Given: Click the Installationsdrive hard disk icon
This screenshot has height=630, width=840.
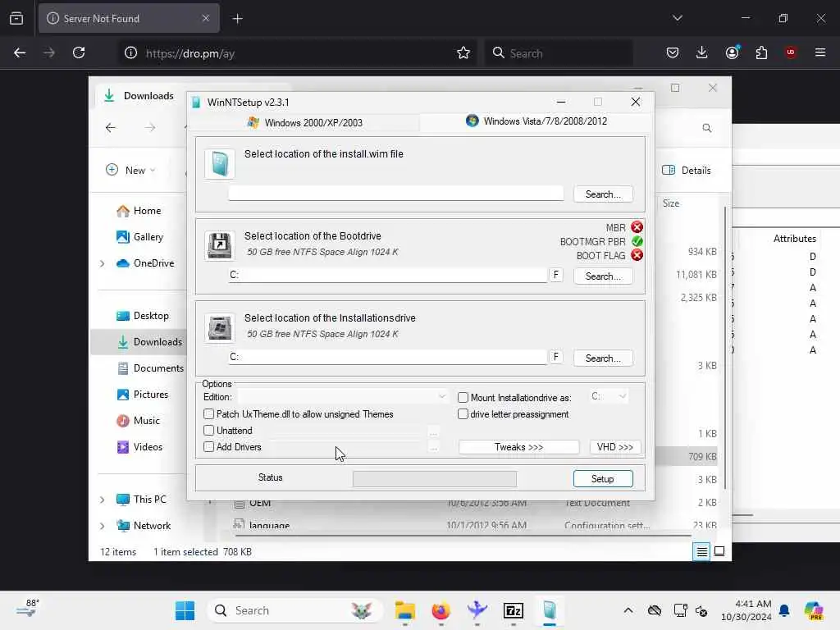Looking at the screenshot, I should click(220, 328).
